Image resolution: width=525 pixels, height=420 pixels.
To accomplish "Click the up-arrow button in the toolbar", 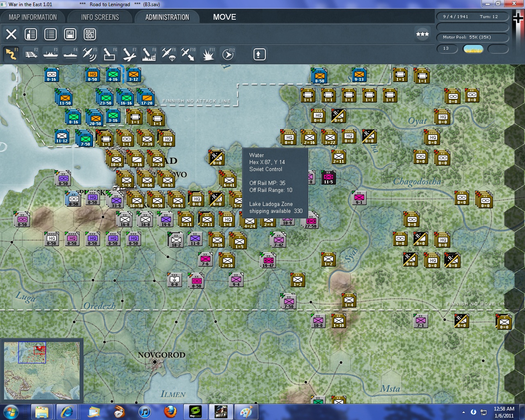I will 259,54.
